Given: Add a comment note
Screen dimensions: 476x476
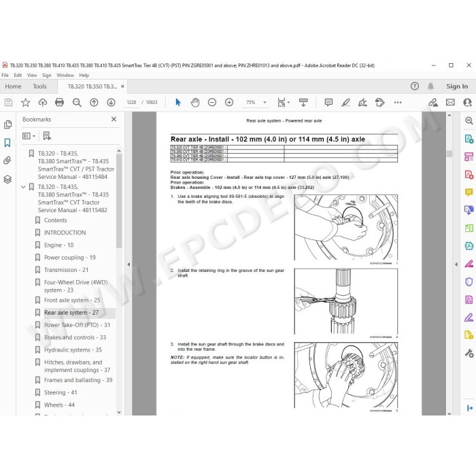Looking at the screenshot, I should tap(328, 103).
